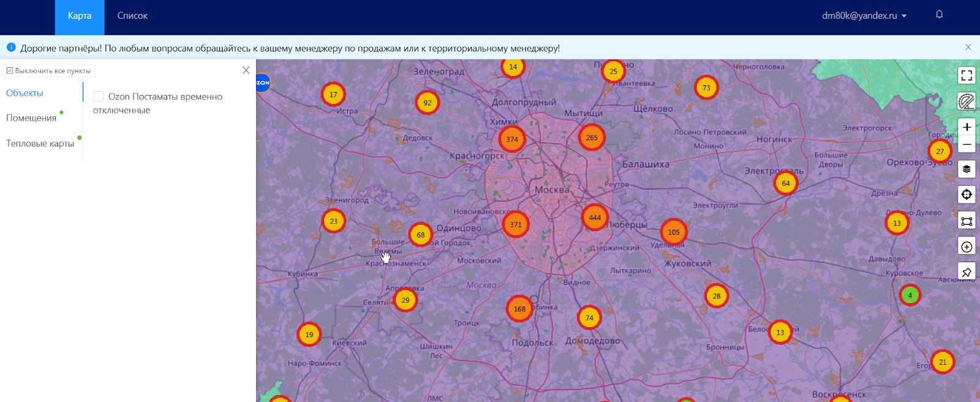The image size is (980, 402).
Task: Zoom out of the map
Action: coord(967,145)
